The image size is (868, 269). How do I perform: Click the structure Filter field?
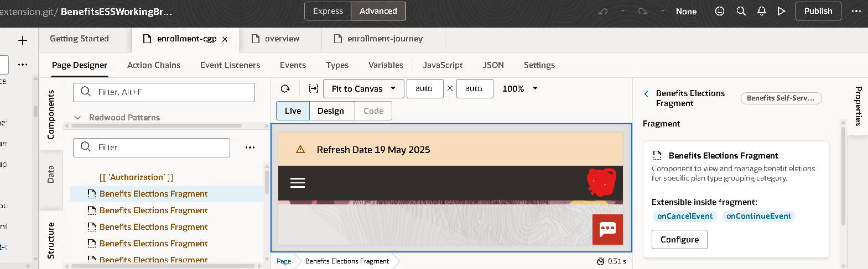[x=152, y=147]
